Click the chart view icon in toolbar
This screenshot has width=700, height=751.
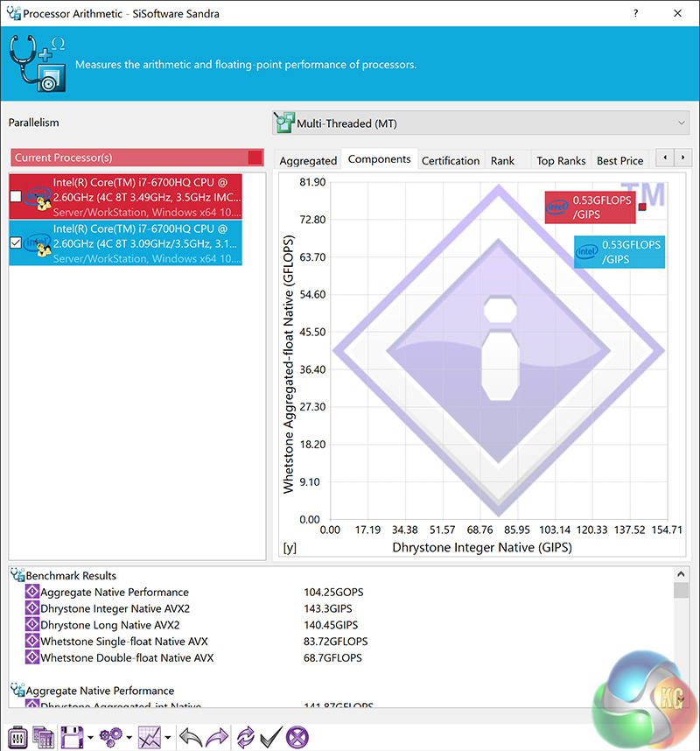pos(150,737)
